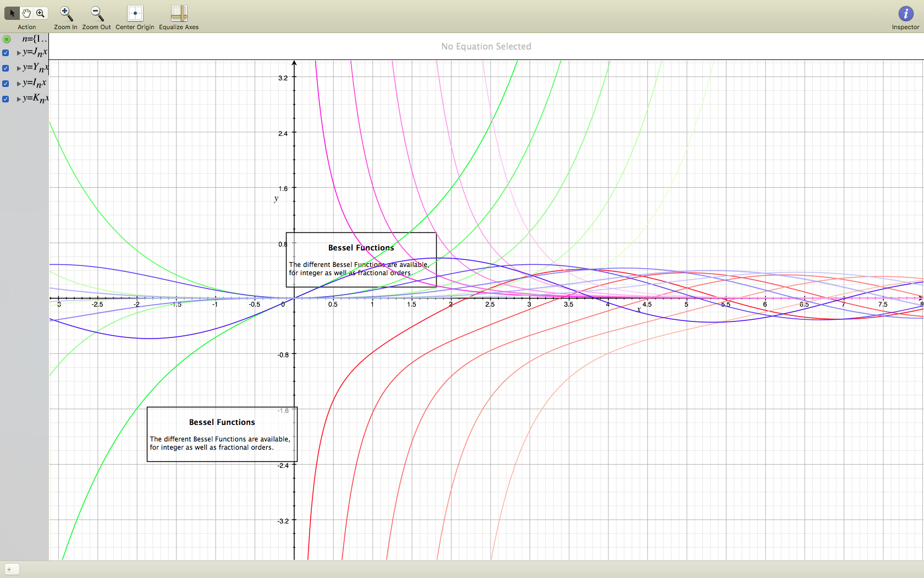The width and height of the screenshot is (924, 578).
Task: Click the Zoom Out magnifier icon
Action: pyautogui.click(x=96, y=13)
